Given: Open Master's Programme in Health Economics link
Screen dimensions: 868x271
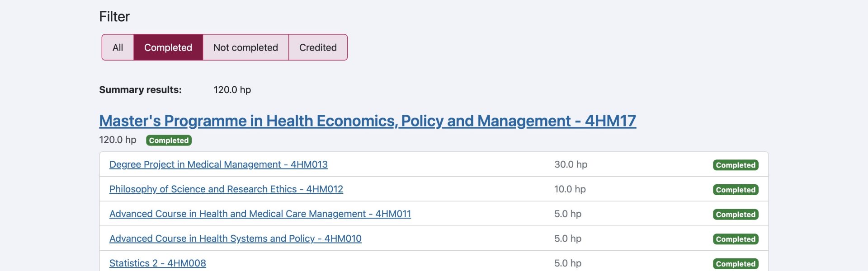Looking at the screenshot, I should pos(367,121).
